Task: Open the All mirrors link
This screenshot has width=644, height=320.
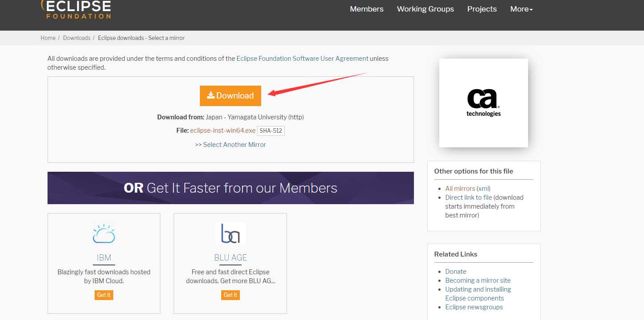Action: 460,189
